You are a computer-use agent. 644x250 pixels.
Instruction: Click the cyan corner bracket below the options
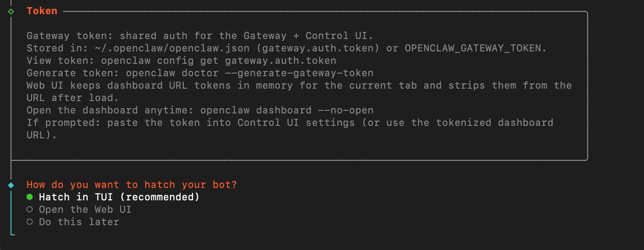[12, 233]
